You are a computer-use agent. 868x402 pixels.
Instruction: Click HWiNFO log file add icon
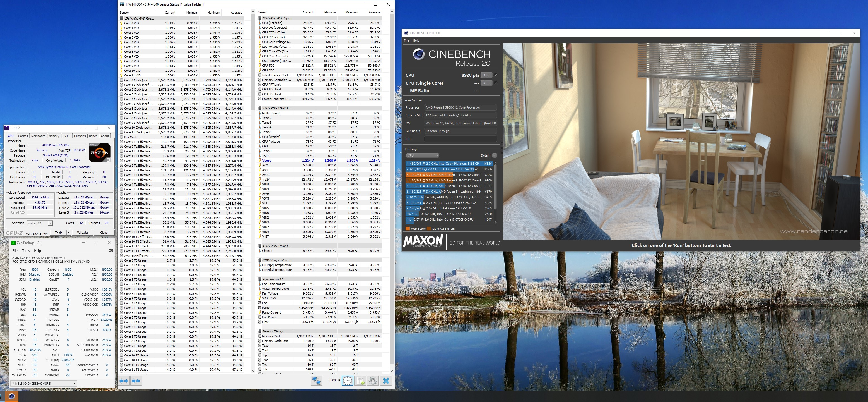(361, 381)
